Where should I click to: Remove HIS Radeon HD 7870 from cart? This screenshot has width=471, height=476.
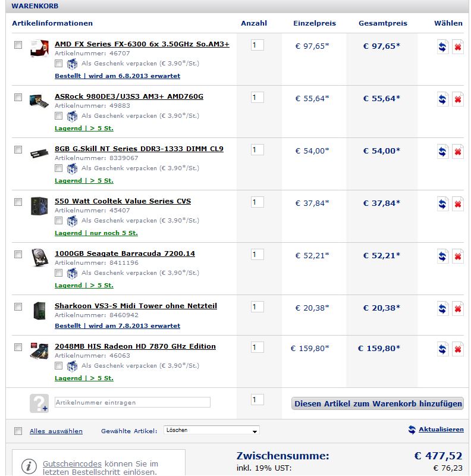pyautogui.click(x=458, y=349)
